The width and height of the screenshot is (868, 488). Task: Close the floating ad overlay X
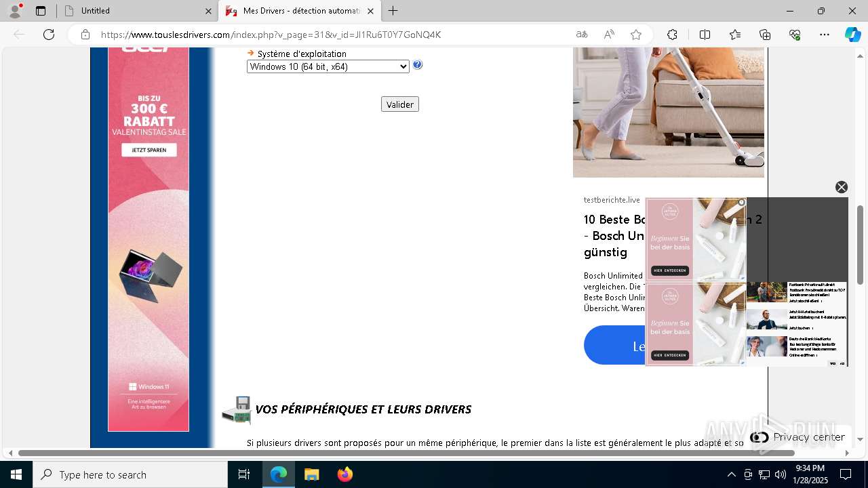[x=842, y=187]
